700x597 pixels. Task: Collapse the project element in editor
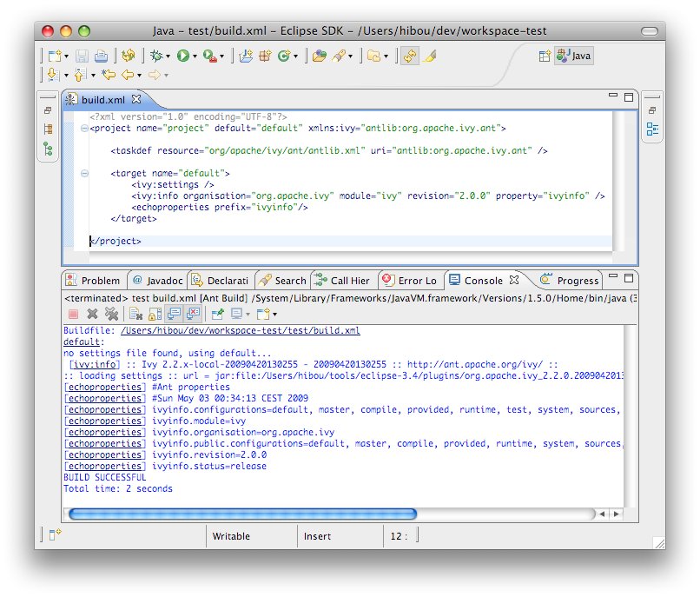coord(84,129)
